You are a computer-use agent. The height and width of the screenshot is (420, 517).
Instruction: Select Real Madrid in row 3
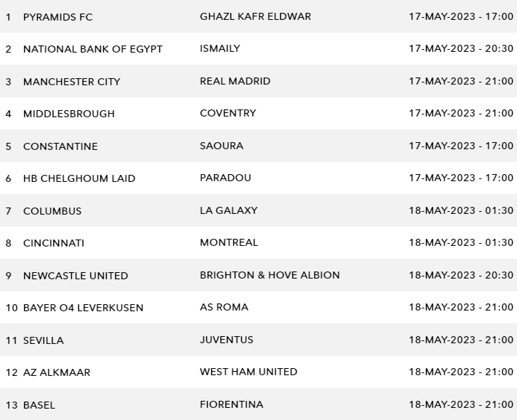point(235,81)
